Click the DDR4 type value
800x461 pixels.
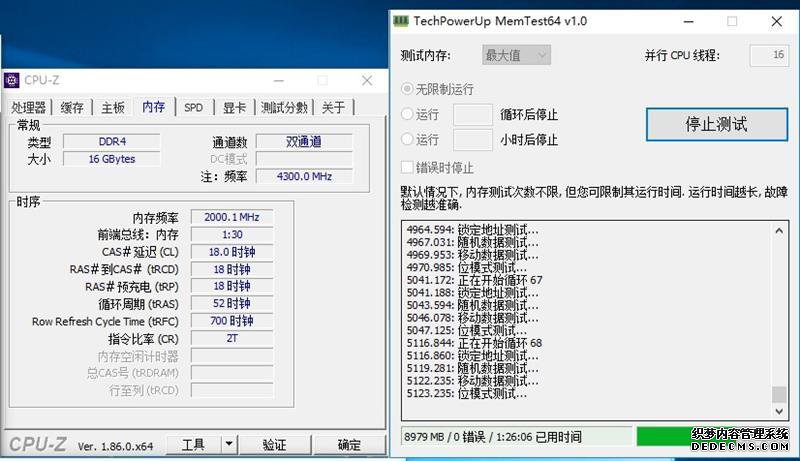112,141
